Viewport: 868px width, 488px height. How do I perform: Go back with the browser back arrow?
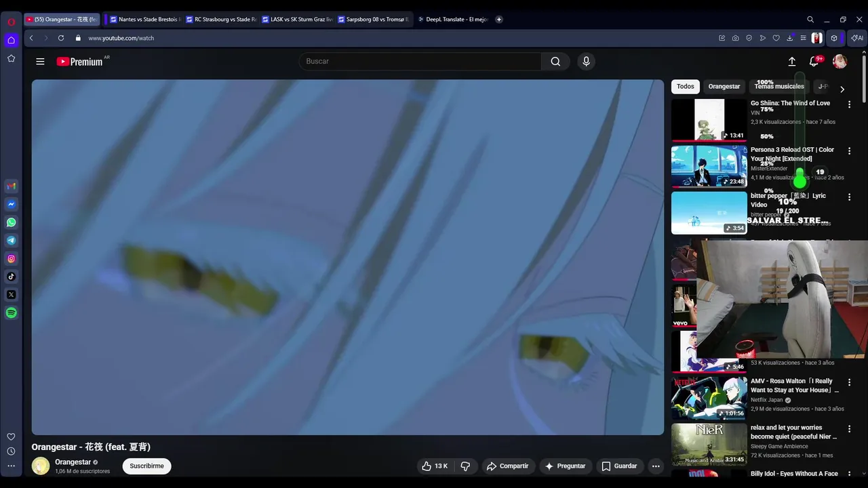tap(31, 38)
